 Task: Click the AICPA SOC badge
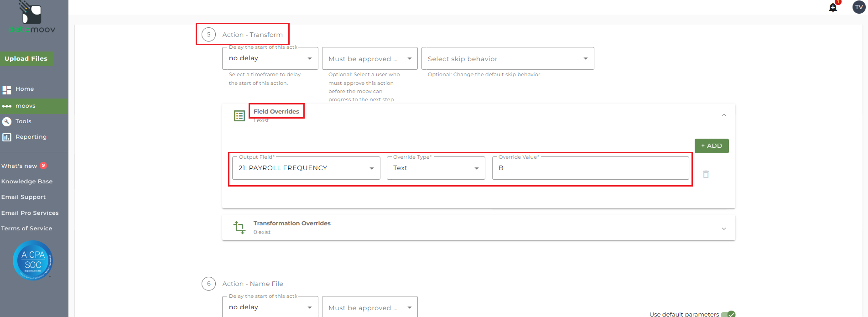pyautogui.click(x=33, y=260)
